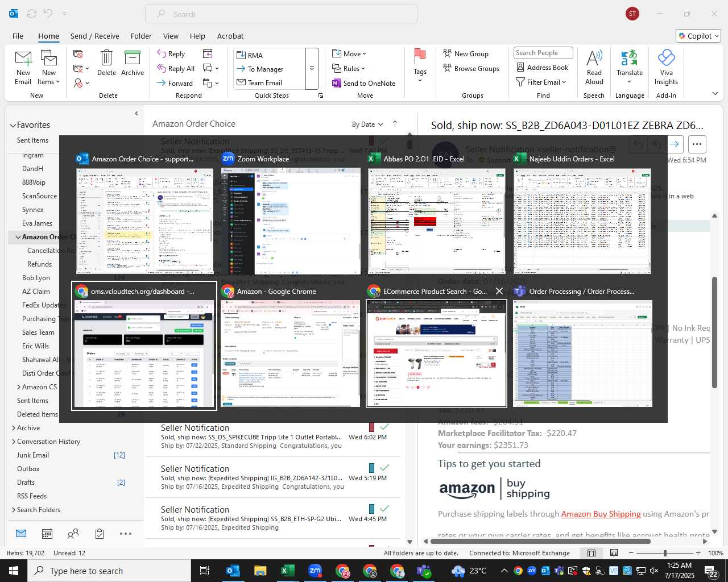Open the Tags flag menu
This screenshot has height=582, width=728.
pyautogui.click(x=420, y=65)
